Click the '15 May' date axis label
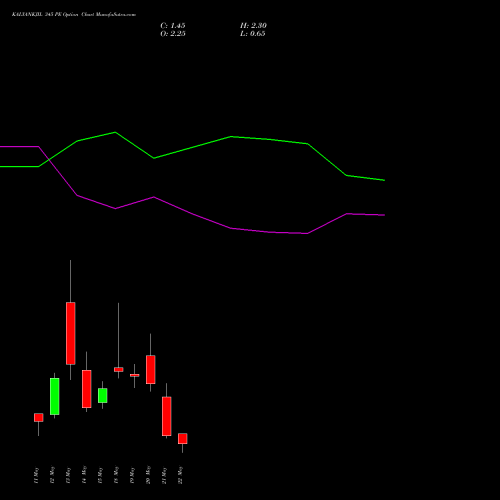The width and height of the screenshot is (500, 500). click(100, 475)
